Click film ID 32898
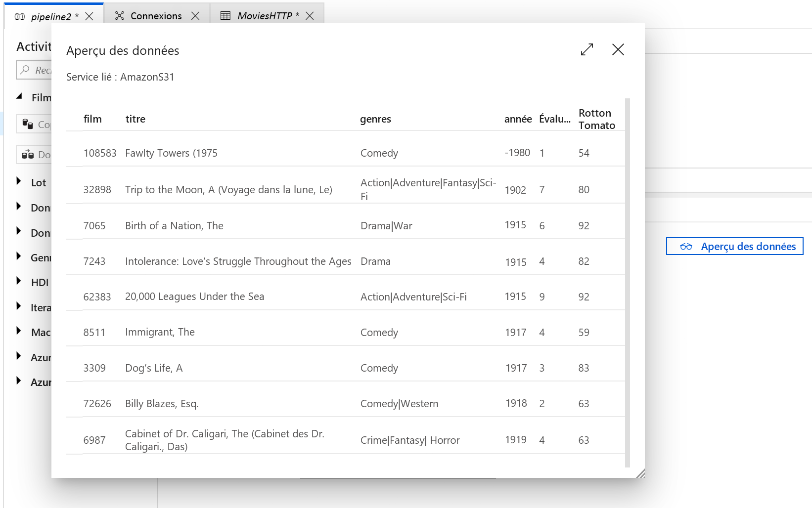 click(x=97, y=190)
